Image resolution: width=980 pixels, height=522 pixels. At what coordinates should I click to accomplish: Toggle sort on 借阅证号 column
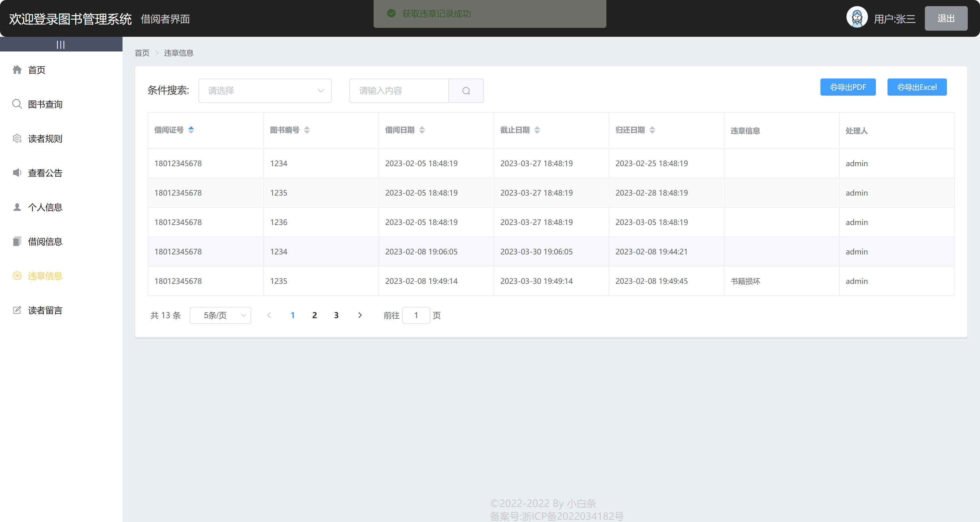coord(191,130)
